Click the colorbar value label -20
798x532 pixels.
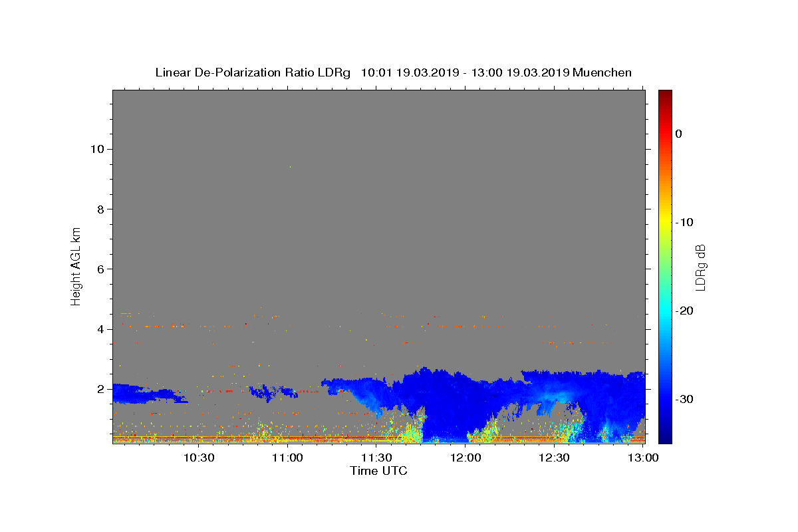point(684,311)
